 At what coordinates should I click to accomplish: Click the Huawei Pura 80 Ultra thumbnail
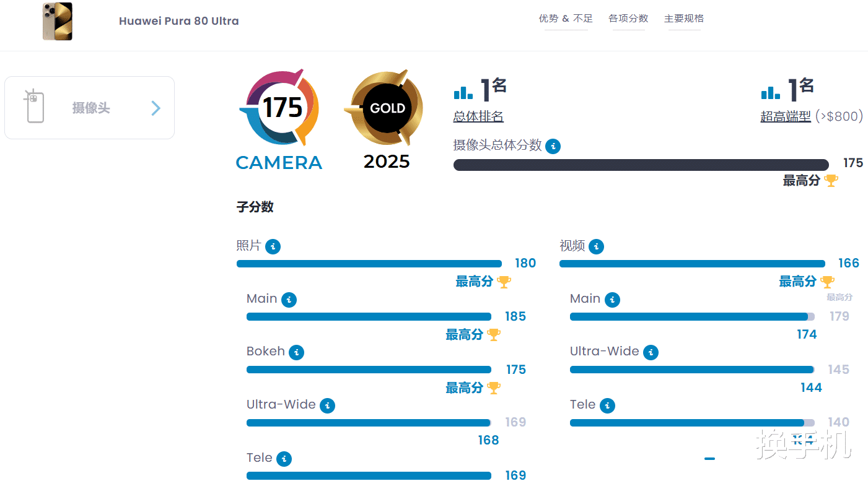(x=58, y=21)
